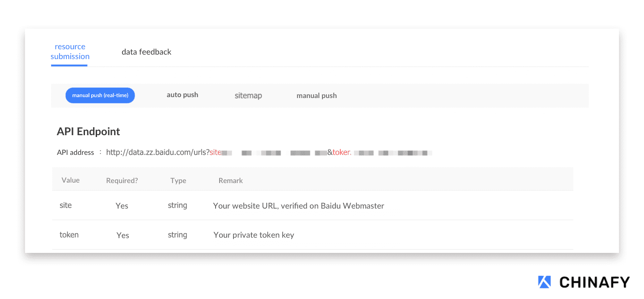Select the website URL remark text
644x299 pixels.
[x=299, y=206]
